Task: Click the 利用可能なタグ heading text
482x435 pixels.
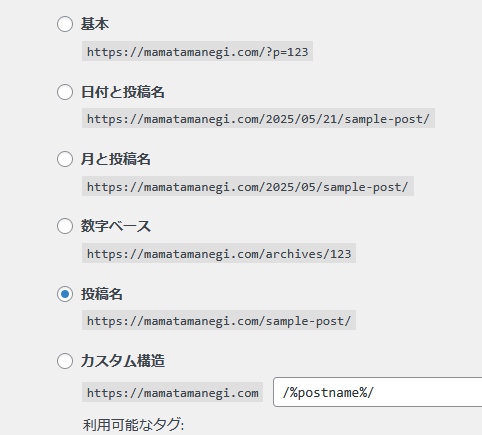Action: pyautogui.click(x=133, y=425)
